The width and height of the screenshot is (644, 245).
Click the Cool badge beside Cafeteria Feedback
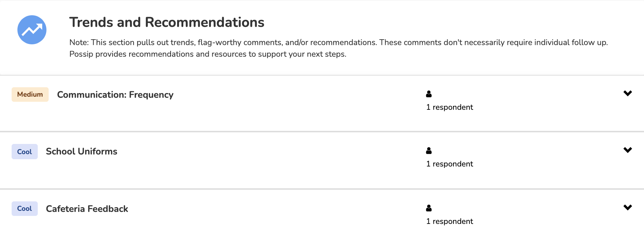pyautogui.click(x=25, y=209)
